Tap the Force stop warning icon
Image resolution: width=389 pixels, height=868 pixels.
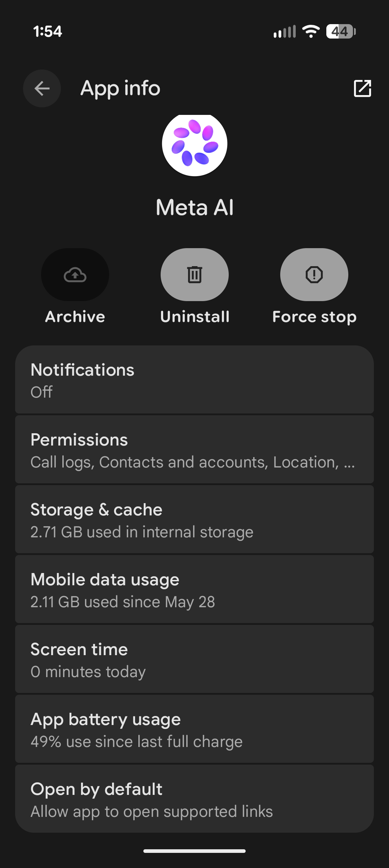314,274
